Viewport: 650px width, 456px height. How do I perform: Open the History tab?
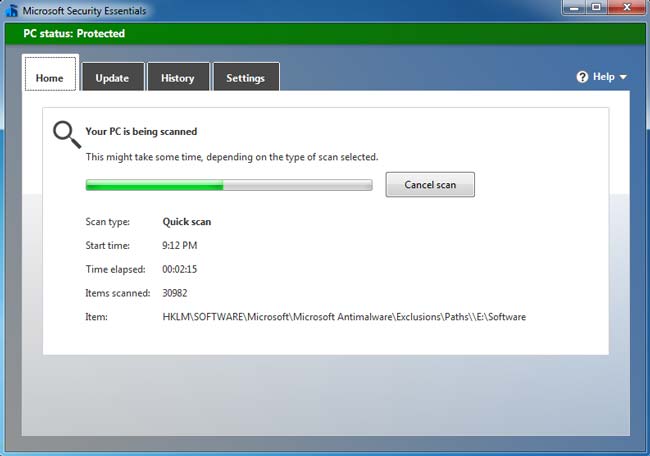[x=178, y=77]
